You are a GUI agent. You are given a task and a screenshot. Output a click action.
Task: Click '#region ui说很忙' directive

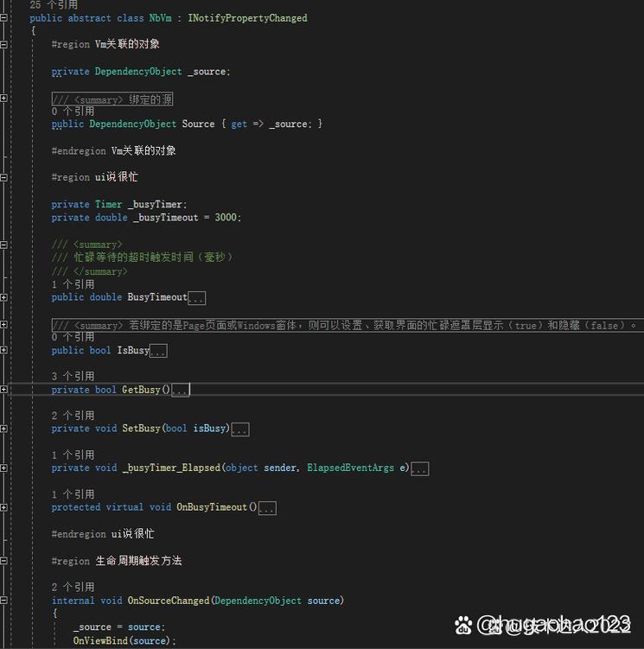[94, 177]
